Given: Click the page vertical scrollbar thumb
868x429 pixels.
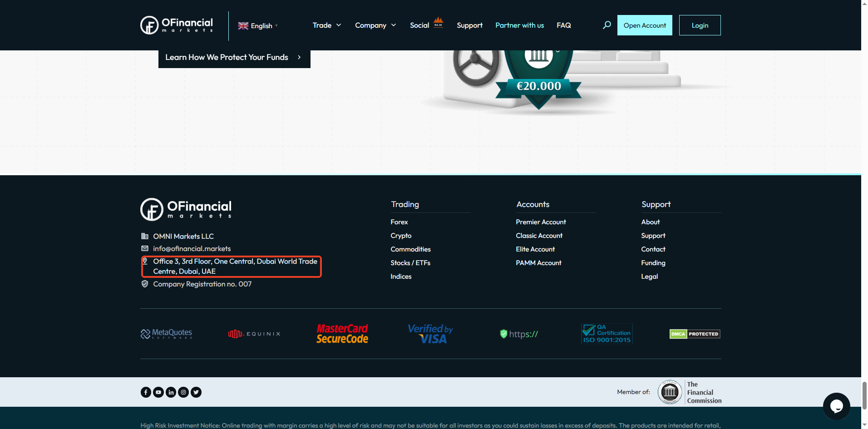Looking at the screenshot, I should [x=864, y=395].
